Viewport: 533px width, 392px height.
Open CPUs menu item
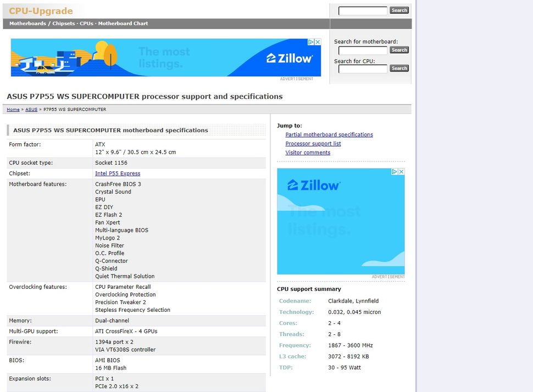[86, 24]
